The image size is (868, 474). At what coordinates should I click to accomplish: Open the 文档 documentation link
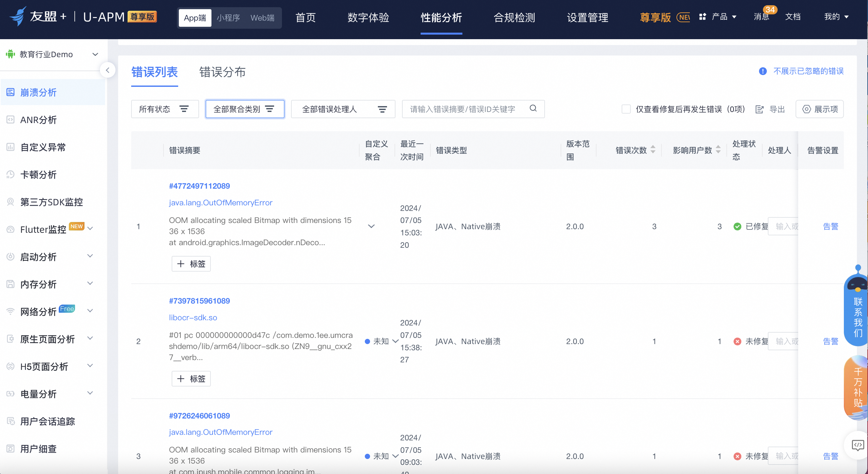793,17
